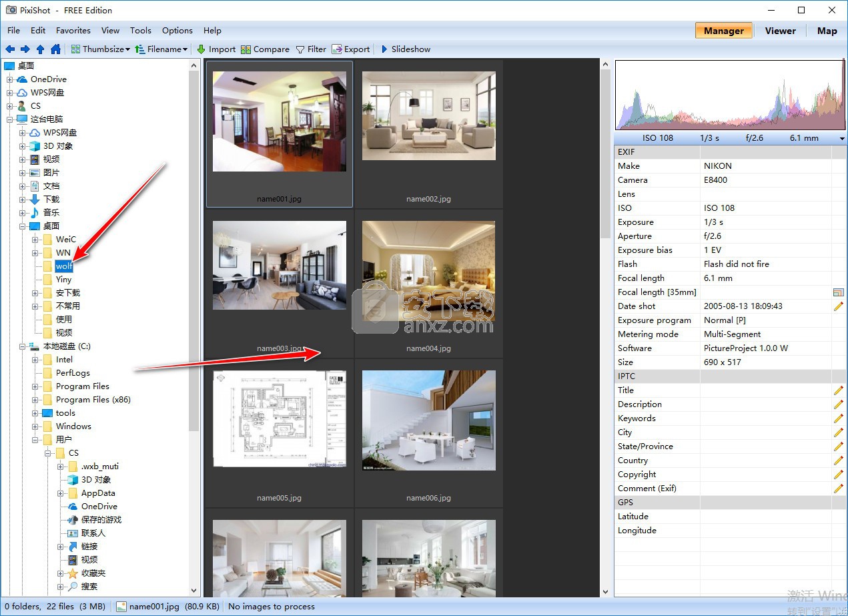Open the Help menu
This screenshot has height=616, width=848.
click(x=212, y=31)
